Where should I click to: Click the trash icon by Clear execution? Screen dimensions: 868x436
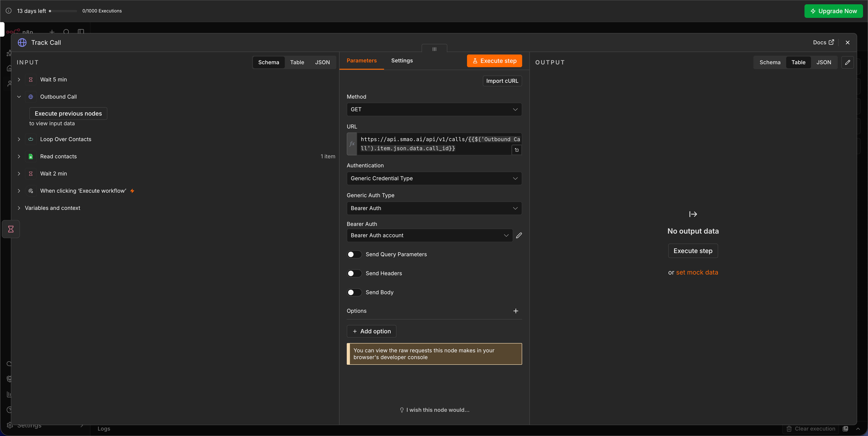coord(789,429)
